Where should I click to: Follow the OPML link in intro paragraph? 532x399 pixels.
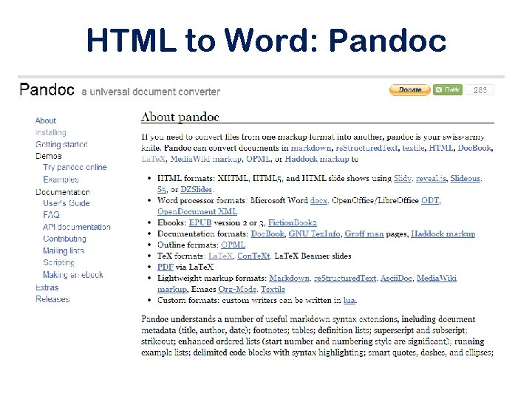click(258, 159)
